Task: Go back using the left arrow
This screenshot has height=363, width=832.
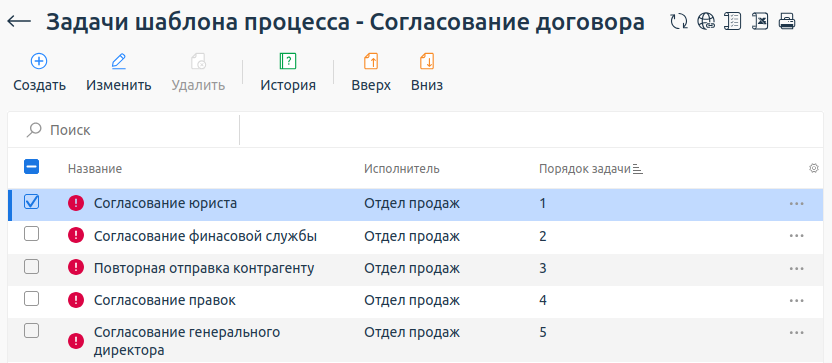Action: click(19, 21)
